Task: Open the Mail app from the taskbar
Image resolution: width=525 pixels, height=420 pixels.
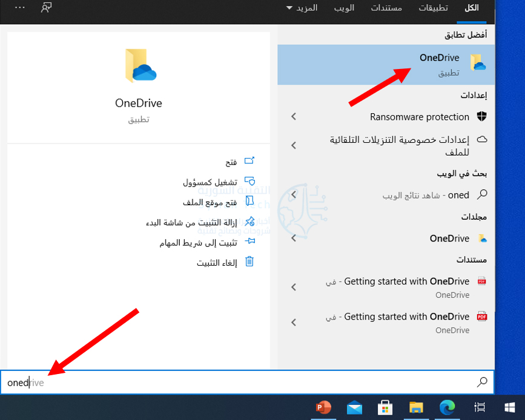Action: tap(354, 407)
